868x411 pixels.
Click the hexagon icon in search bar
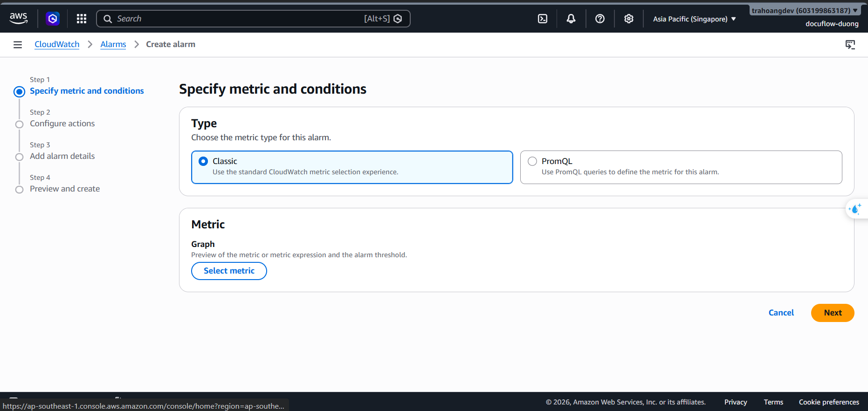pyautogui.click(x=398, y=19)
